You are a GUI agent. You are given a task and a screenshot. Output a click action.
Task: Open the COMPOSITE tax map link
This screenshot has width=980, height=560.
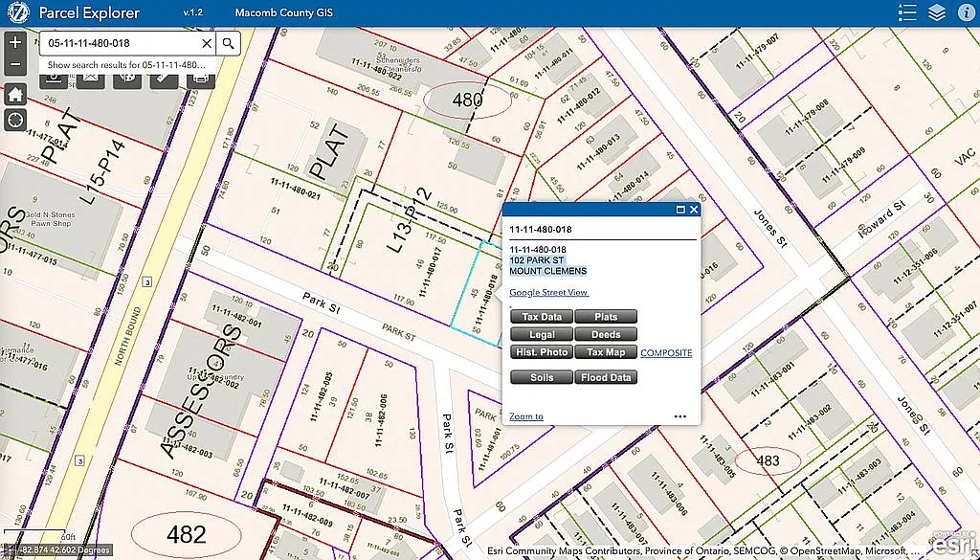666,353
